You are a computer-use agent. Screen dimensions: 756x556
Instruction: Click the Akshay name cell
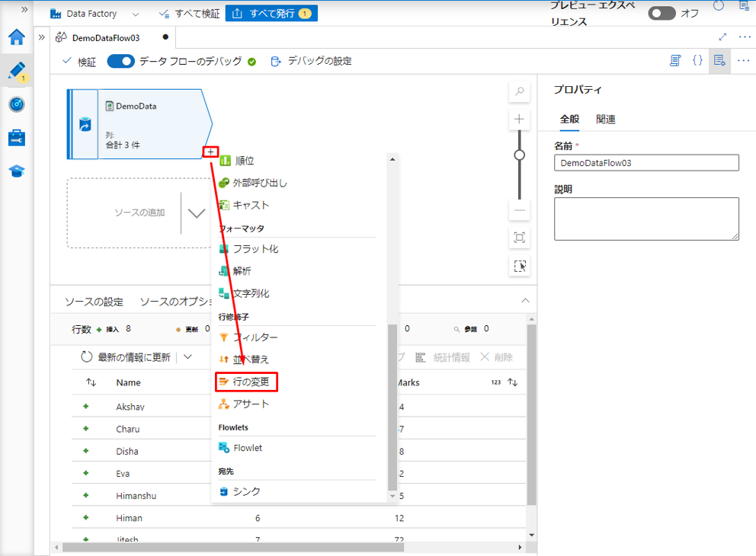click(130, 407)
